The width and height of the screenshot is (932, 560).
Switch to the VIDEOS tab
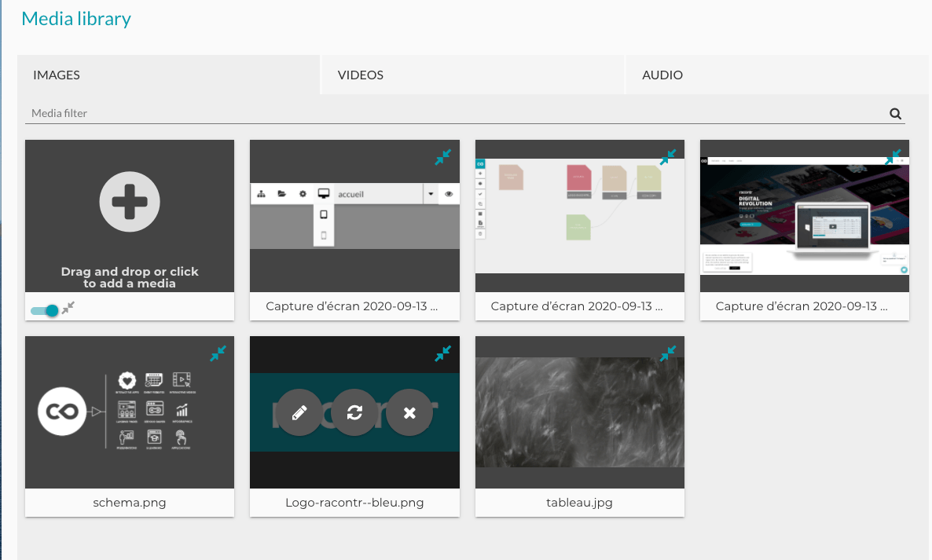[361, 75]
